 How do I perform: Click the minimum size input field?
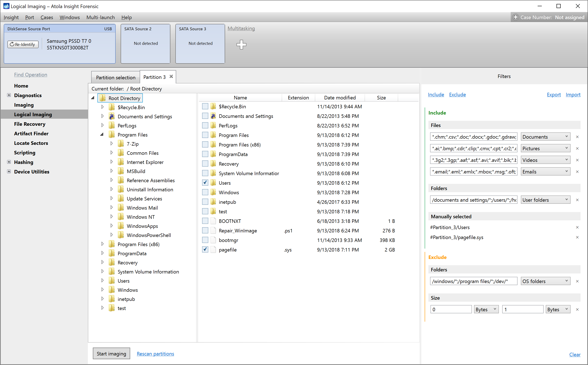[x=451, y=309]
